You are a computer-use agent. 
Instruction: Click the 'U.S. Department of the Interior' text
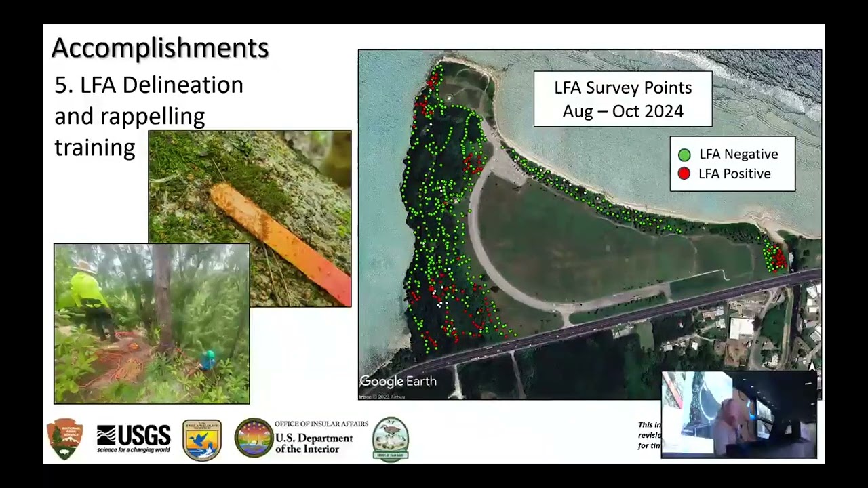(x=314, y=443)
